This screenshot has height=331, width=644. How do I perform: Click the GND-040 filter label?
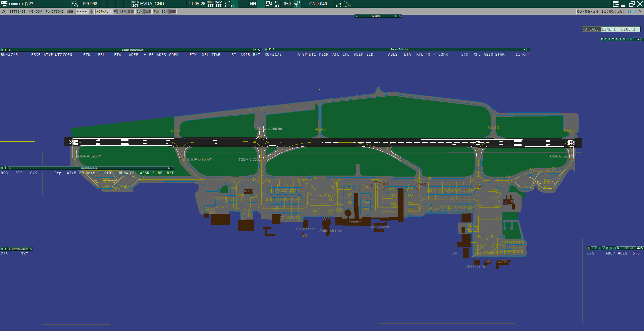(x=318, y=4)
